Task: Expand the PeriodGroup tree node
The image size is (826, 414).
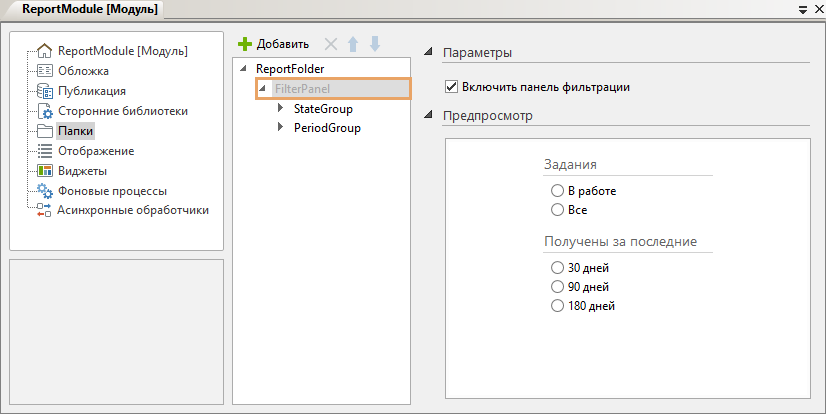Action: click(281, 128)
